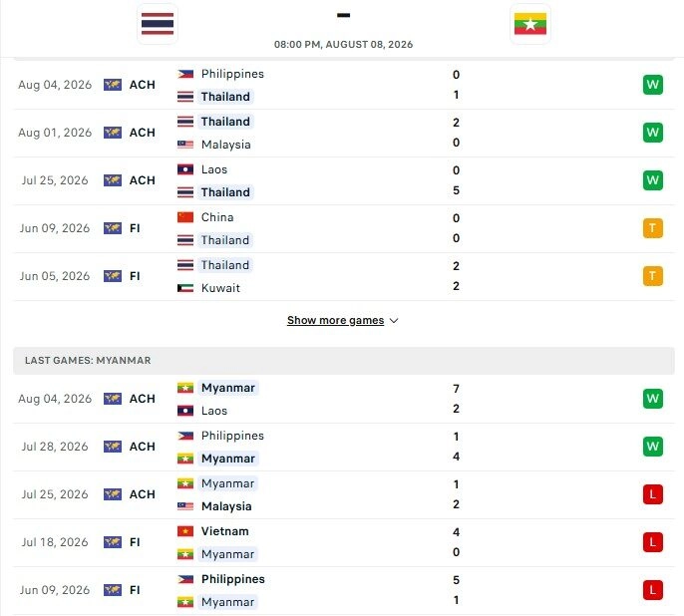The width and height of the screenshot is (684, 616).
Task: Click the green W badge for Myanmar vs Laos
Action: click(652, 399)
